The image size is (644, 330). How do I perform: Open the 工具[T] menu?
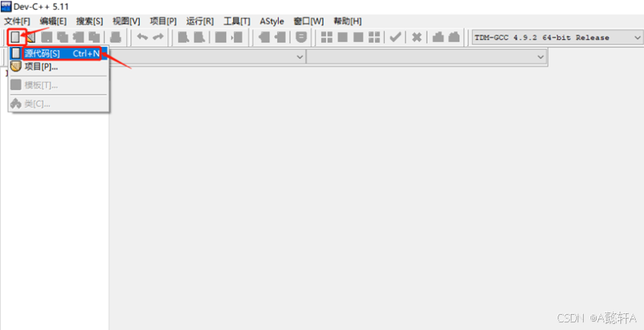coord(237,21)
